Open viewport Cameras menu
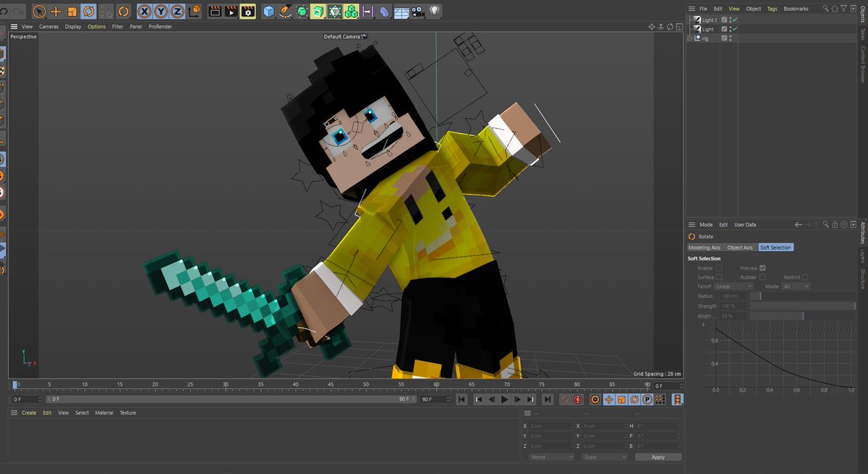This screenshot has height=474, width=868. click(x=48, y=27)
